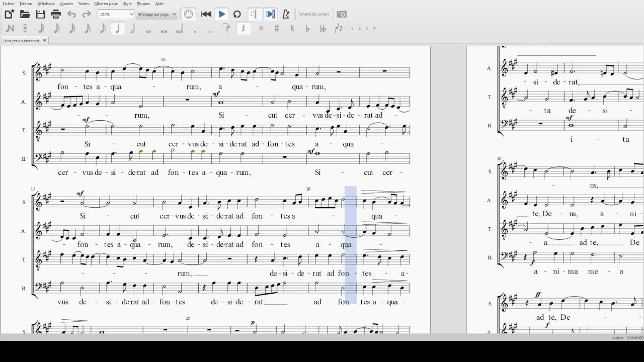Apply sharp accidental
This screenshot has height=362, width=644.
coord(277,29)
